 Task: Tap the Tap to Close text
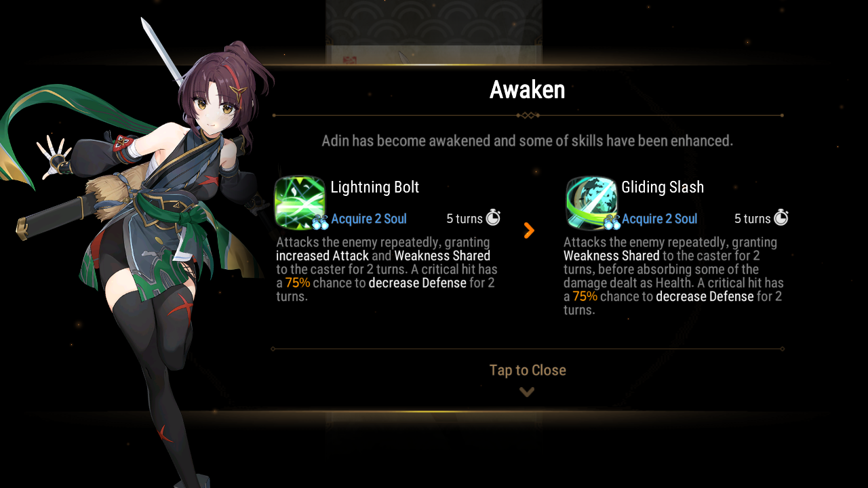tap(528, 370)
